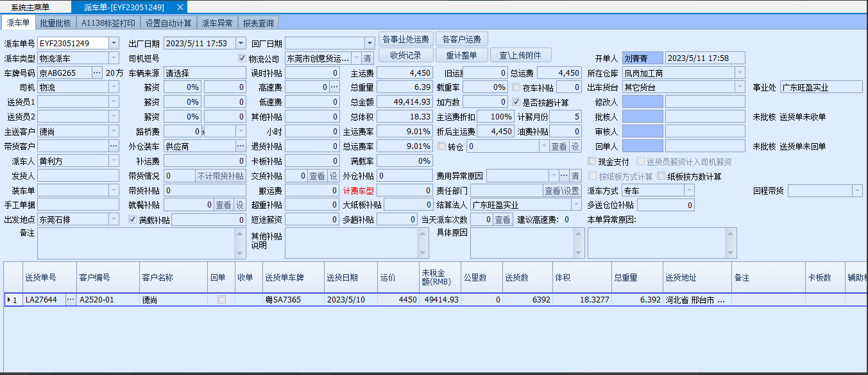Open the 出厂日期 date picker dropdown

240,43
